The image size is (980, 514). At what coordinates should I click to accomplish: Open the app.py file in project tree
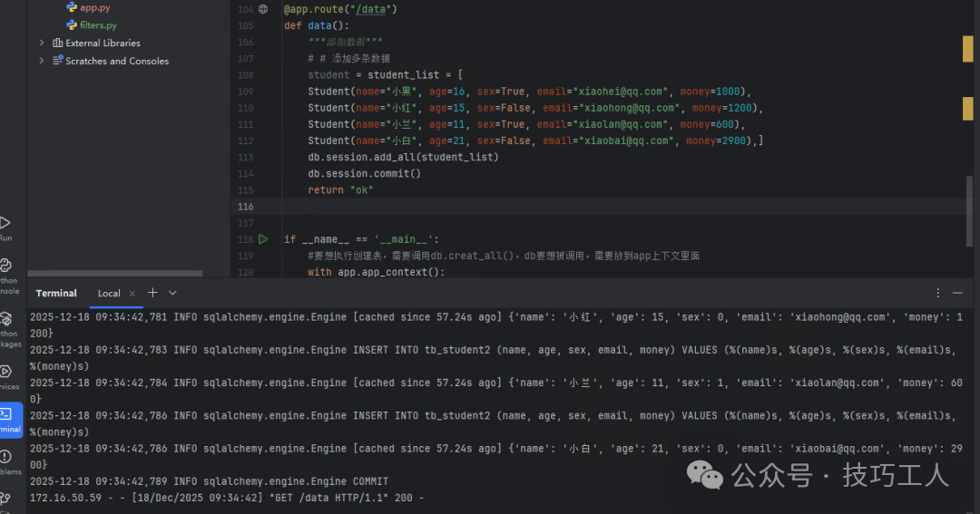coord(94,7)
